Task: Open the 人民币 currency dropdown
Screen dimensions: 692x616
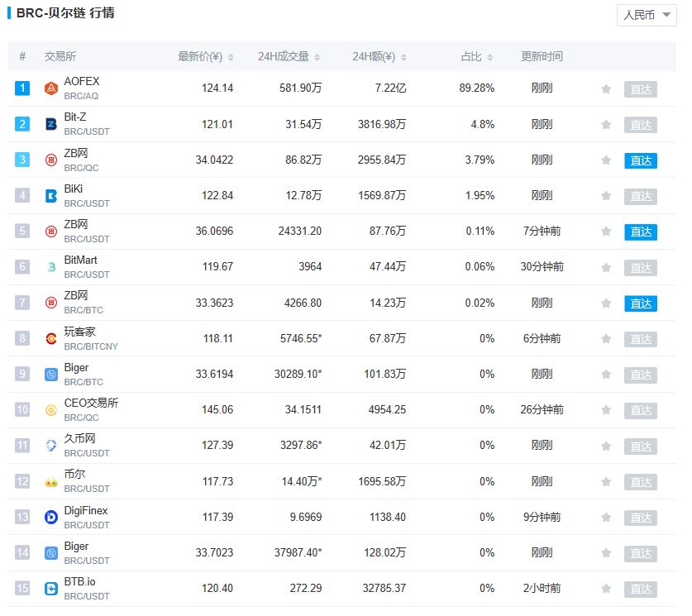Action: pos(647,16)
